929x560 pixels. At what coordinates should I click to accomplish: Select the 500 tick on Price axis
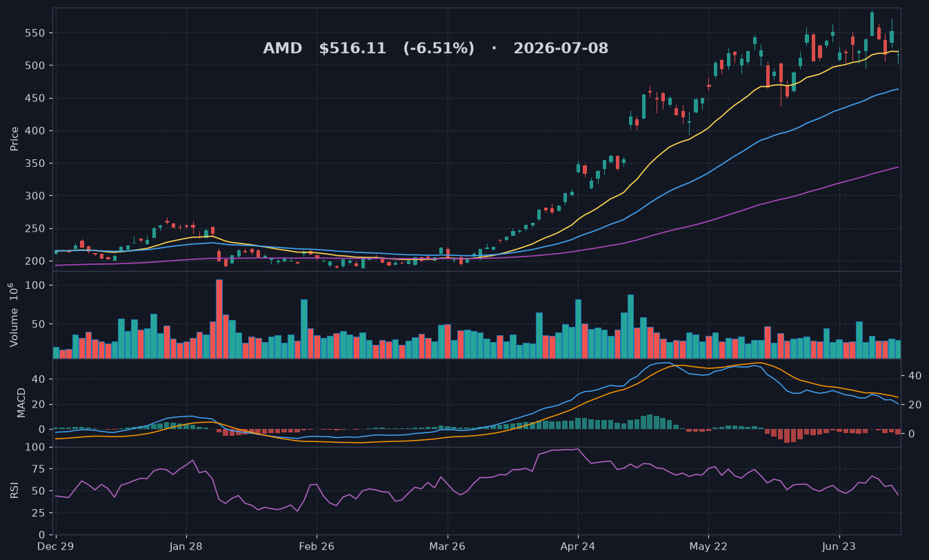click(x=35, y=66)
